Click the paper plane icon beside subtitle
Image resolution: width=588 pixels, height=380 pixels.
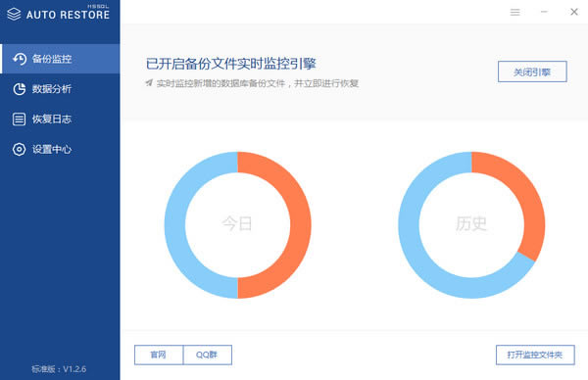[x=149, y=82]
